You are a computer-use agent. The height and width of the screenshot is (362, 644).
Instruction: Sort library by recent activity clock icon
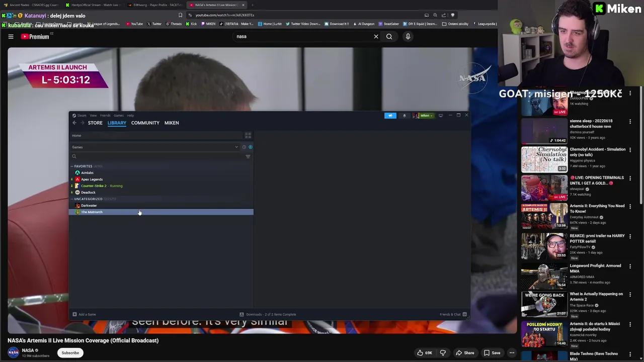coord(244,147)
